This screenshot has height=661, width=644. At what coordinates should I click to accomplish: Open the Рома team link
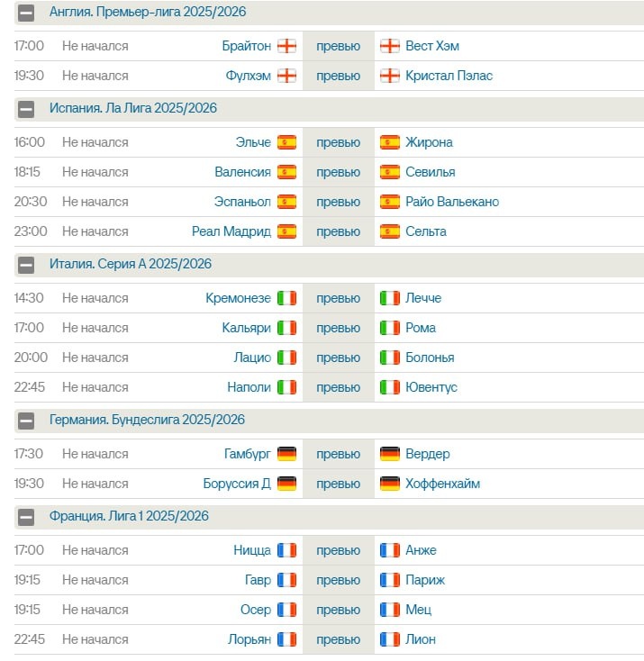click(421, 328)
